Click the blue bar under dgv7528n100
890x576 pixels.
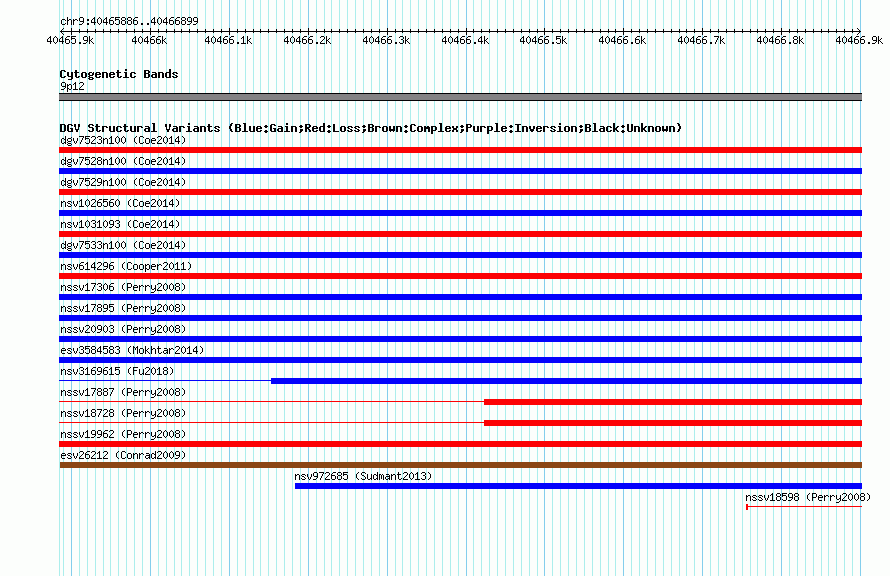[460, 171]
